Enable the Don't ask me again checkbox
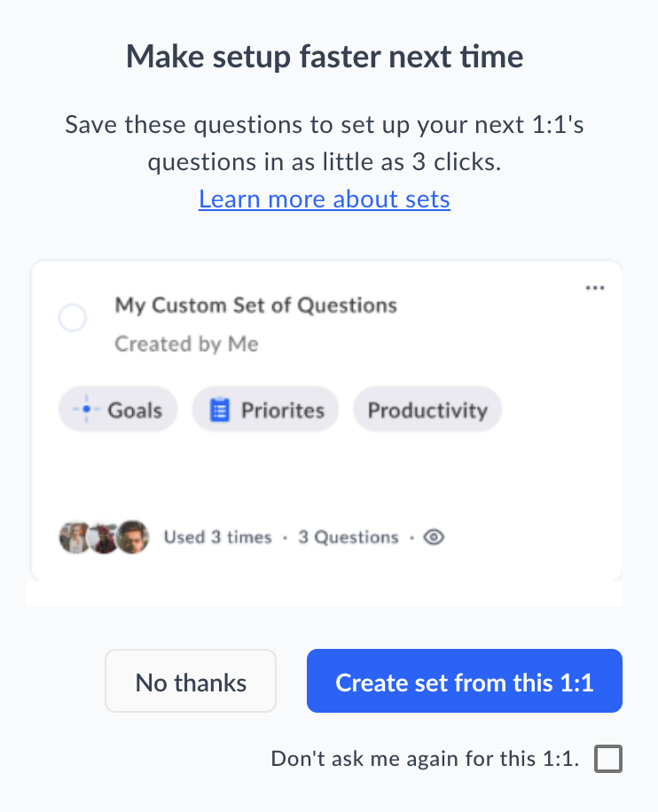 click(x=608, y=759)
